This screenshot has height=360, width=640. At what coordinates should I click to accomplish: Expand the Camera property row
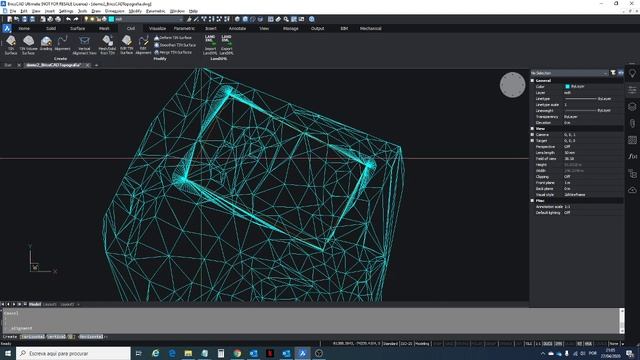click(533, 134)
